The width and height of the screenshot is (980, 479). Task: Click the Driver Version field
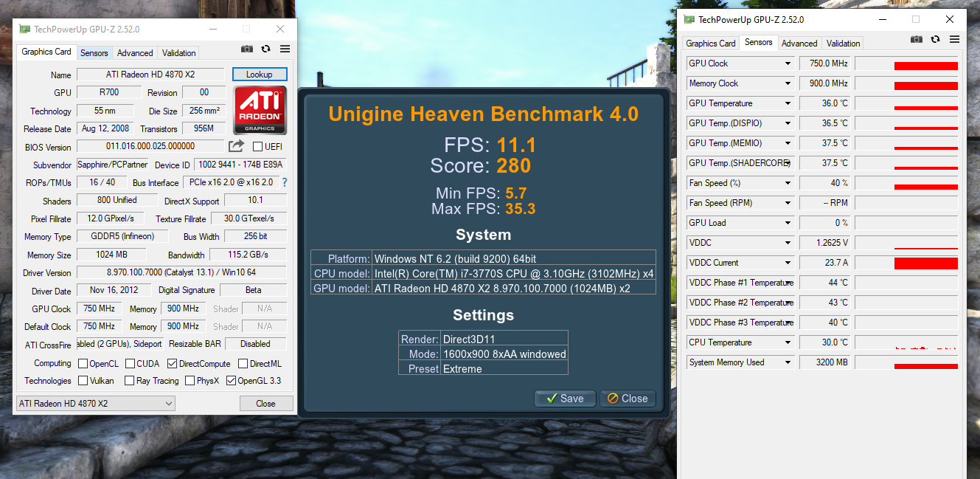182,273
